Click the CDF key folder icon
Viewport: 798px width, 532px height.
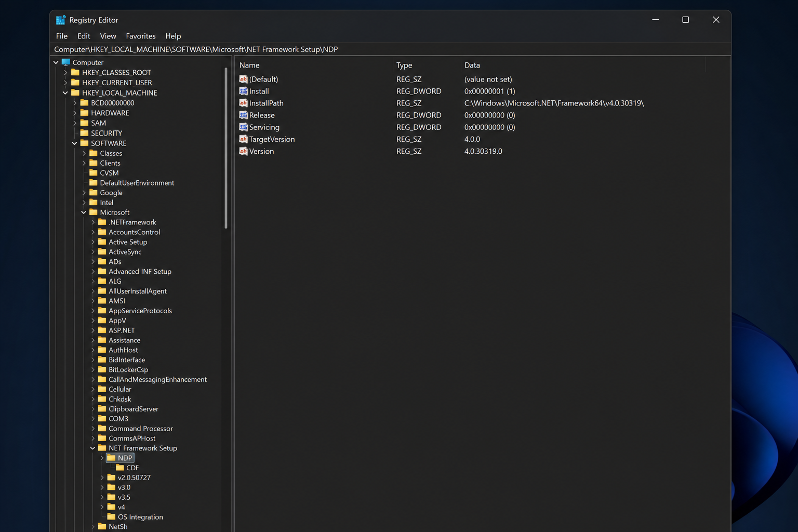tap(120, 468)
